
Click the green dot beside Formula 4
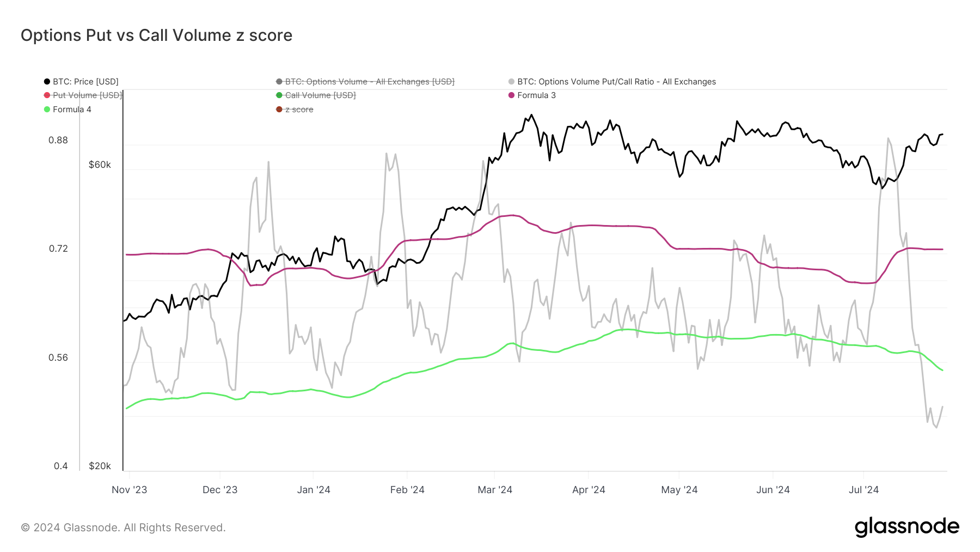(47, 110)
